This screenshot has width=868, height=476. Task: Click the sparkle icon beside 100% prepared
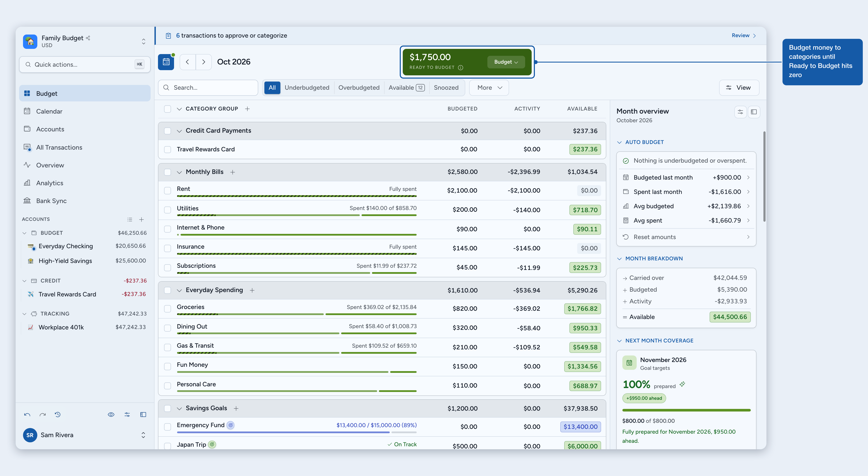tap(682, 384)
